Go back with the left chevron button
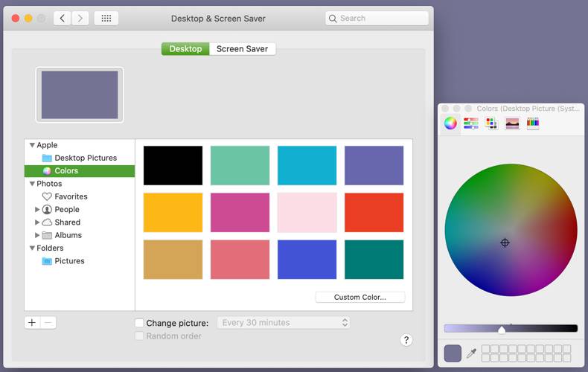Image resolution: width=588 pixels, height=372 pixels. pyautogui.click(x=63, y=18)
